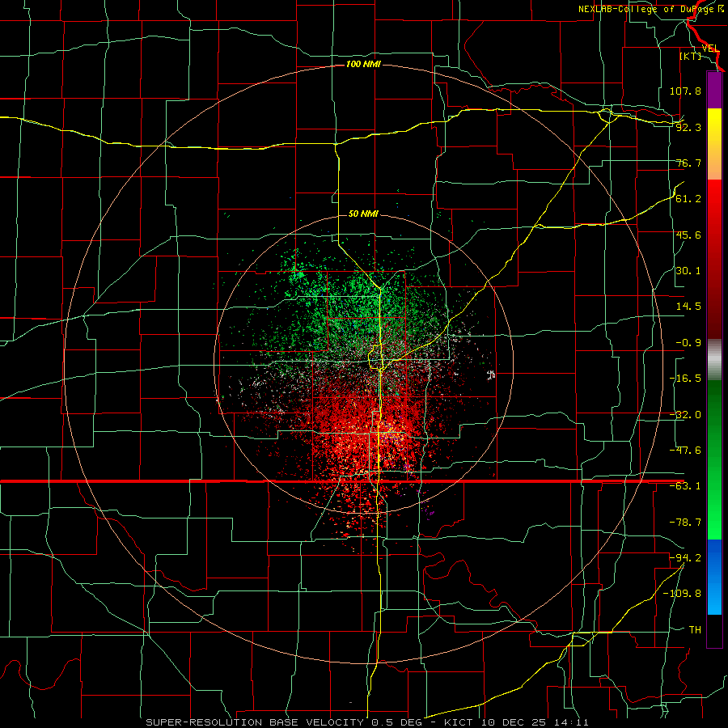Click the -94.2 value on the velocity scale

(x=685, y=557)
